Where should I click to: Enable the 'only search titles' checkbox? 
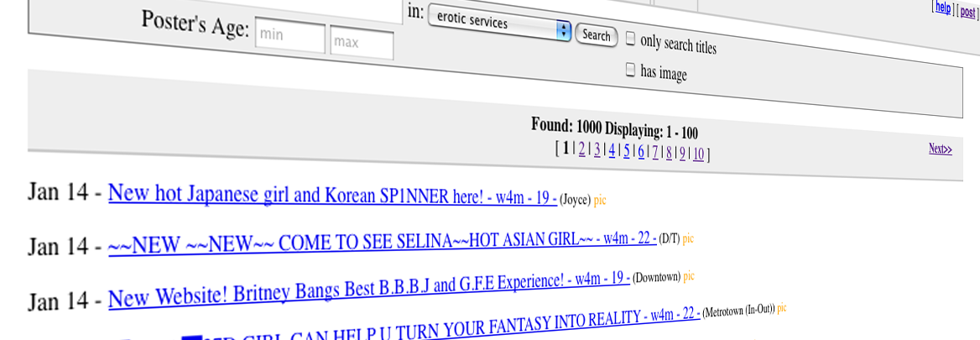[630, 39]
